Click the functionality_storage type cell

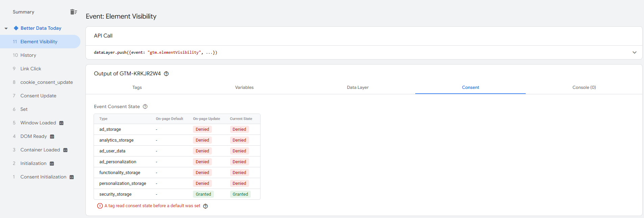pos(120,173)
